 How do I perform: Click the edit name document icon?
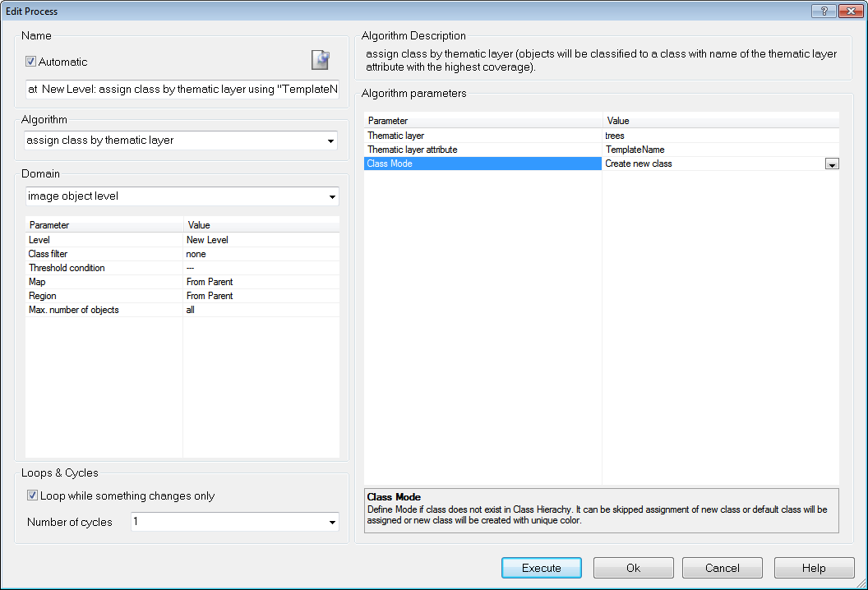click(320, 60)
